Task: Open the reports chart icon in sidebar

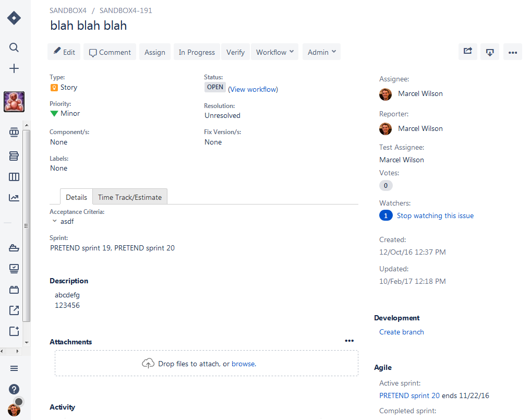Action: click(14, 198)
